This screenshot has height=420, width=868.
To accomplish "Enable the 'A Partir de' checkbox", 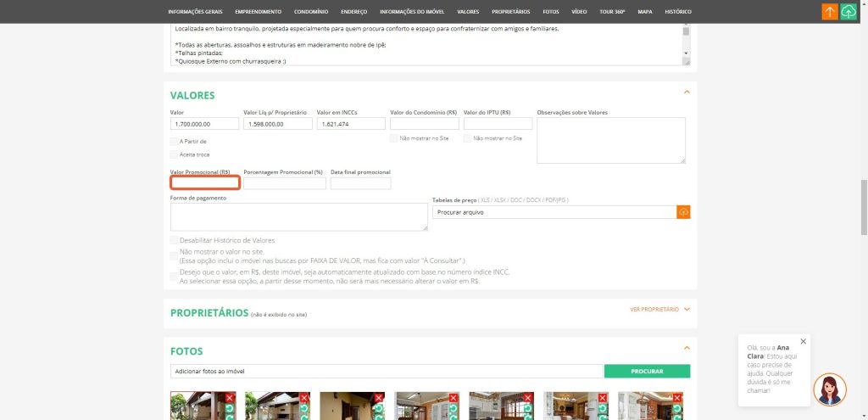I will point(174,141).
